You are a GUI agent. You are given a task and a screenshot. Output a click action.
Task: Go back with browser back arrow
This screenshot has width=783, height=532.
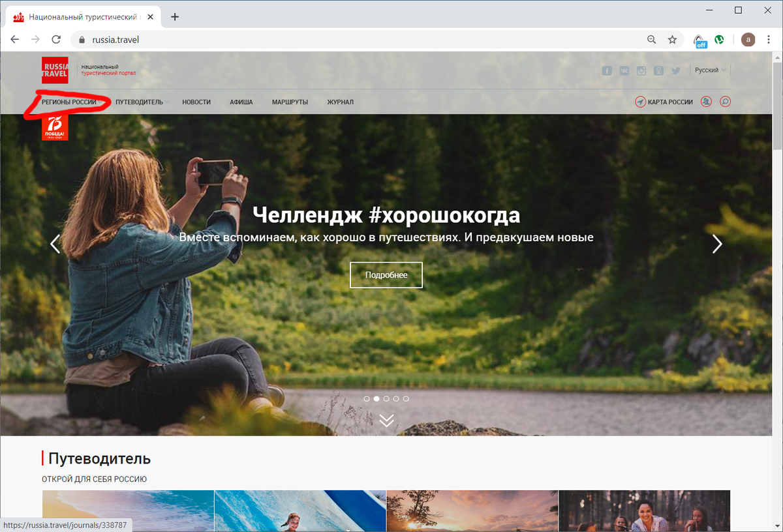click(15, 40)
